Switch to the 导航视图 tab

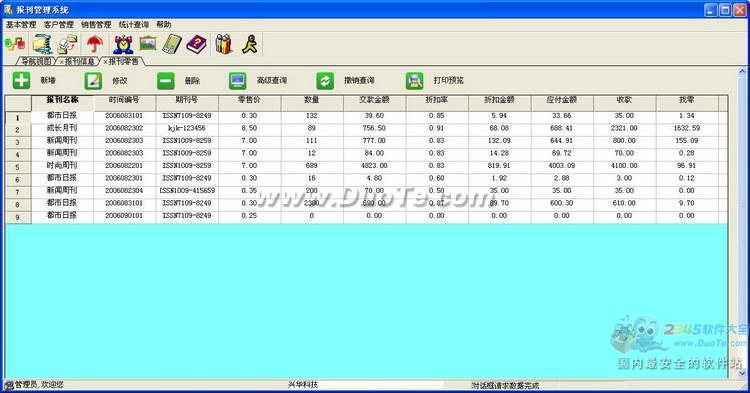pyautogui.click(x=36, y=61)
